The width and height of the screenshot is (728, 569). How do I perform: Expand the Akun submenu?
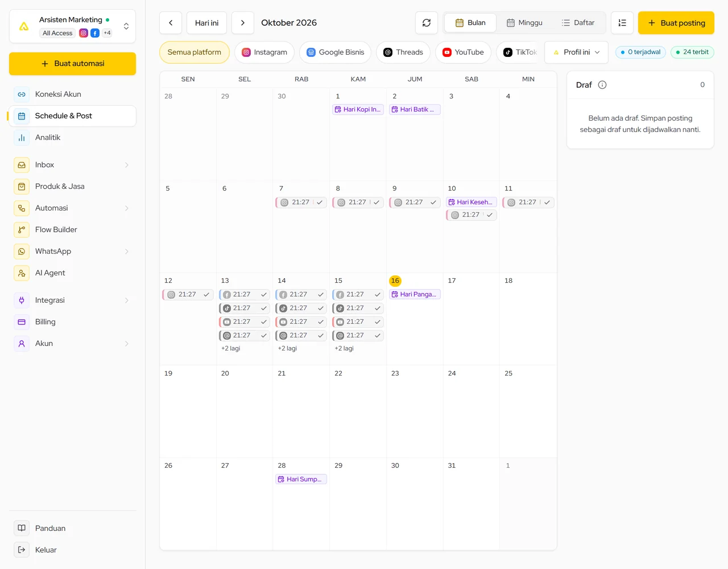(x=127, y=344)
